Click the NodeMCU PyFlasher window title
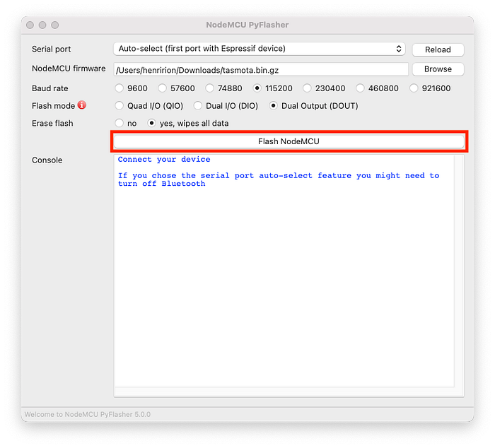The image size is (495, 448). [x=248, y=25]
